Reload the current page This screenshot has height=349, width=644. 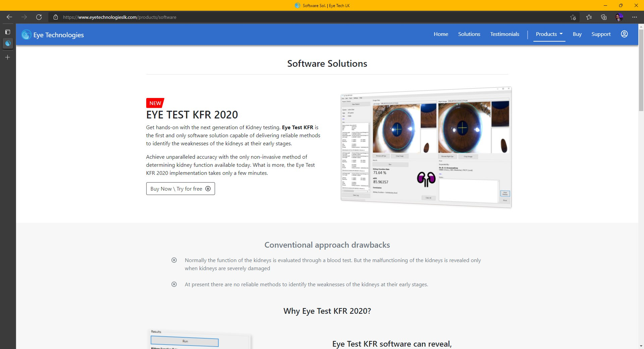(39, 17)
